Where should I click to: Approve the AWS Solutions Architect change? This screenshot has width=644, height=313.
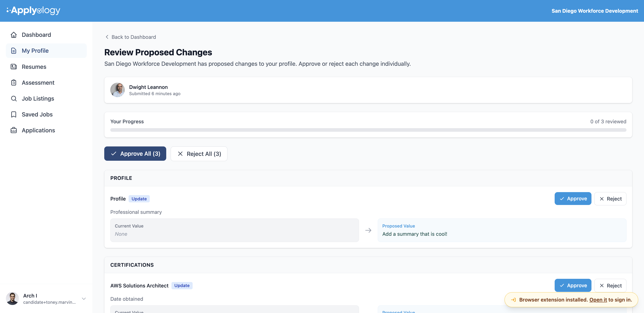point(573,285)
